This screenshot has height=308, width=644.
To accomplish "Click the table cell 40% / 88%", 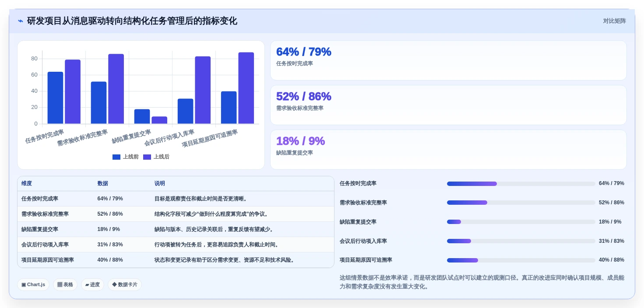I will 110,260.
